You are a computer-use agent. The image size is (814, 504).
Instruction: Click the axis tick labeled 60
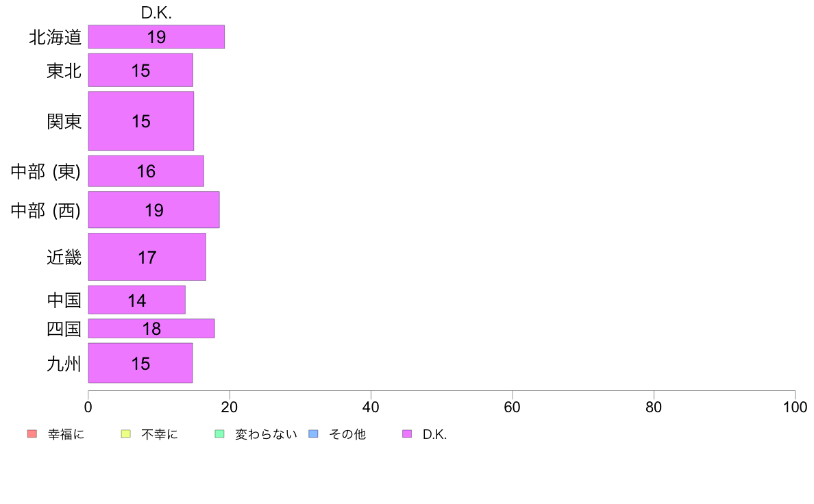(x=512, y=407)
